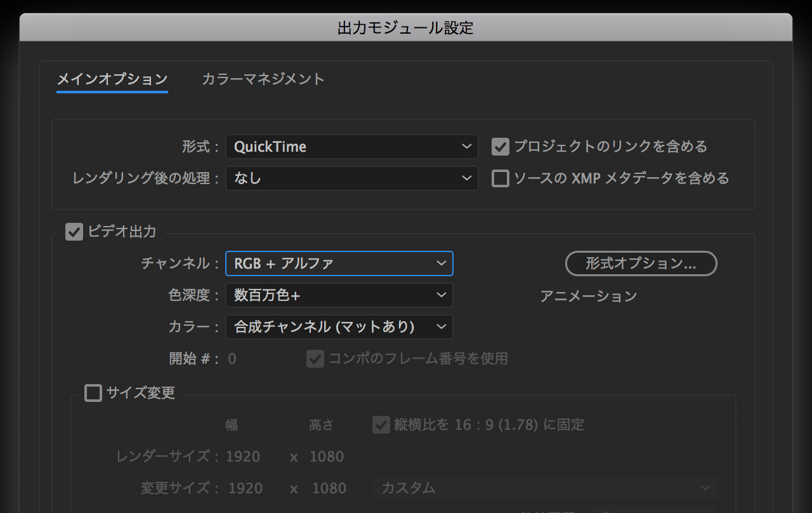Enable ソースの XMP メタデータを含める checkbox
The image size is (812, 513).
point(501,178)
